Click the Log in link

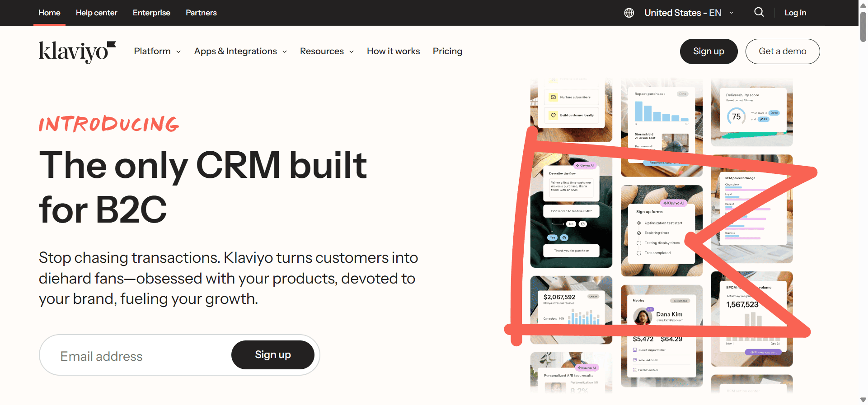[795, 13]
